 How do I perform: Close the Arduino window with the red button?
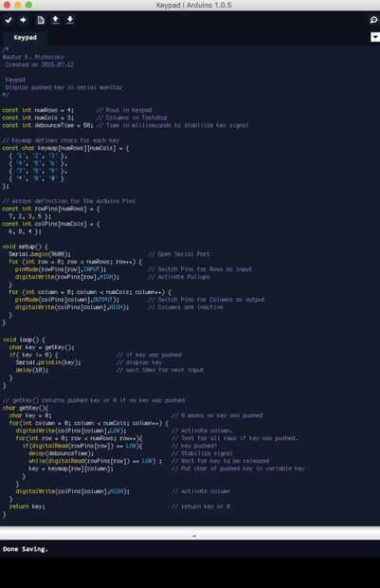[8, 5]
